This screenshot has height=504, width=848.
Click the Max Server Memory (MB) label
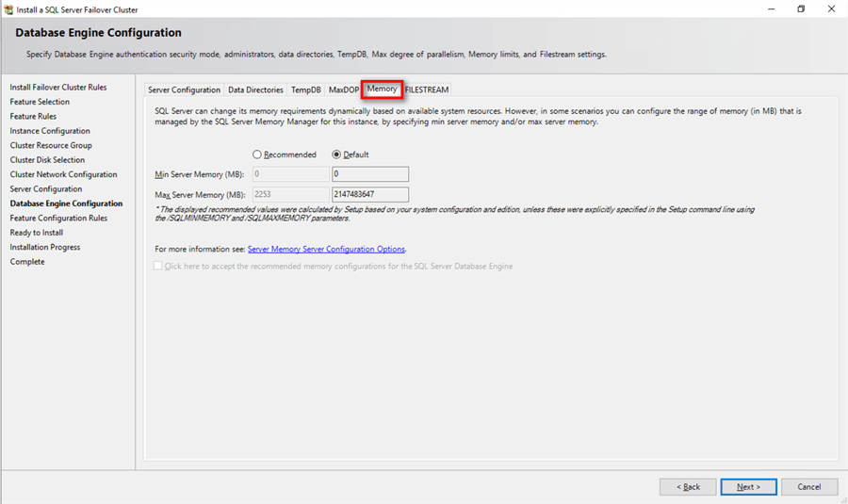coord(200,195)
